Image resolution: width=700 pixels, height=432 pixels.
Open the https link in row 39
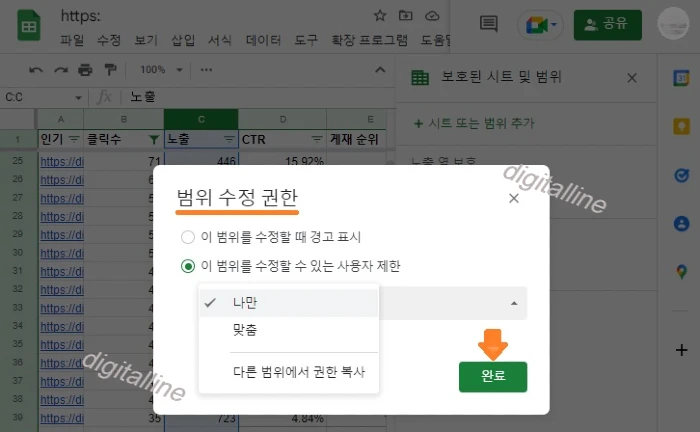[62, 418]
